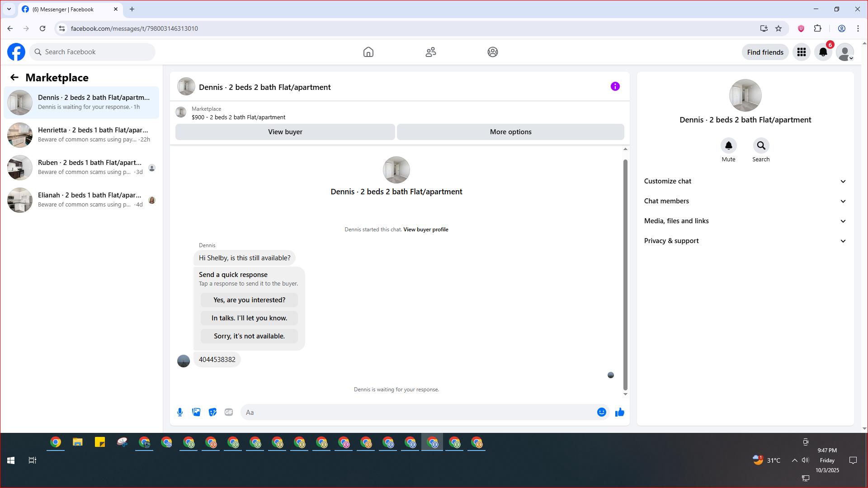Expand Media, files and links section
This screenshot has height=488, width=868.
click(745, 221)
